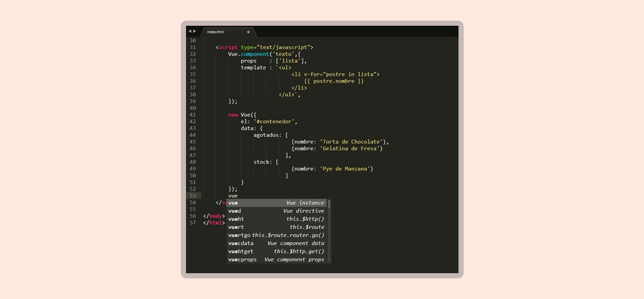Click the closing html tag on line 57
Viewport: 644px width, 299px height.
coord(214,223)
